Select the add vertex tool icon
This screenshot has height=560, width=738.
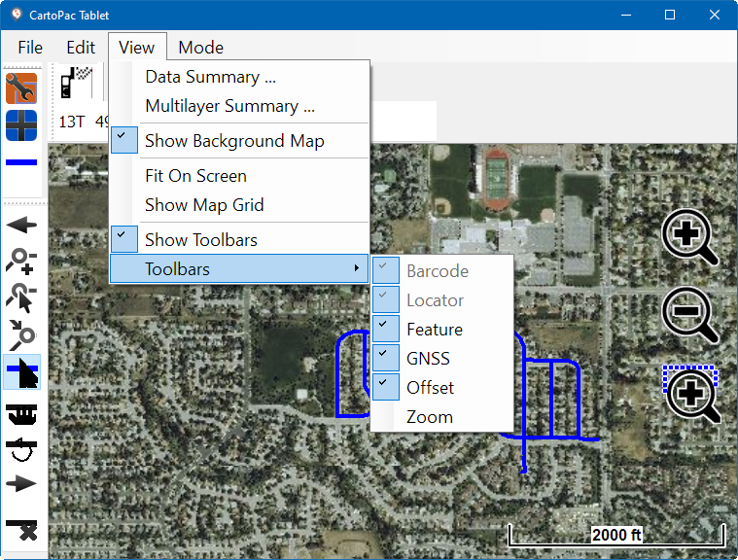coord(21,262)
